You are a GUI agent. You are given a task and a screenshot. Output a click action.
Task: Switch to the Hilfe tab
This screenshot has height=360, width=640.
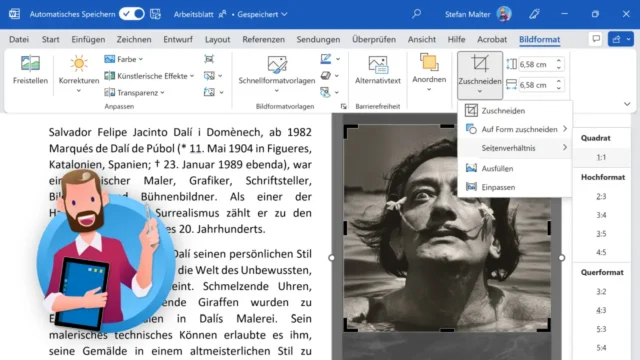[456, 40]
